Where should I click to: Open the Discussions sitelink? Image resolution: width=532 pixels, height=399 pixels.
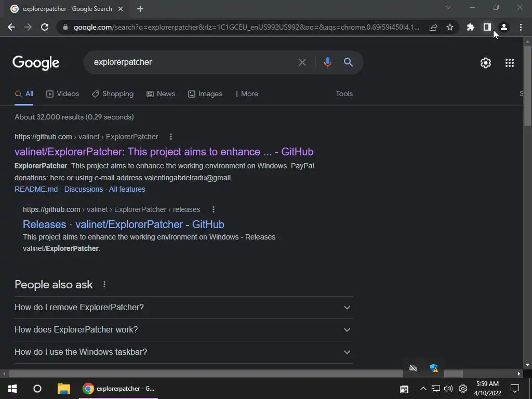84,189
